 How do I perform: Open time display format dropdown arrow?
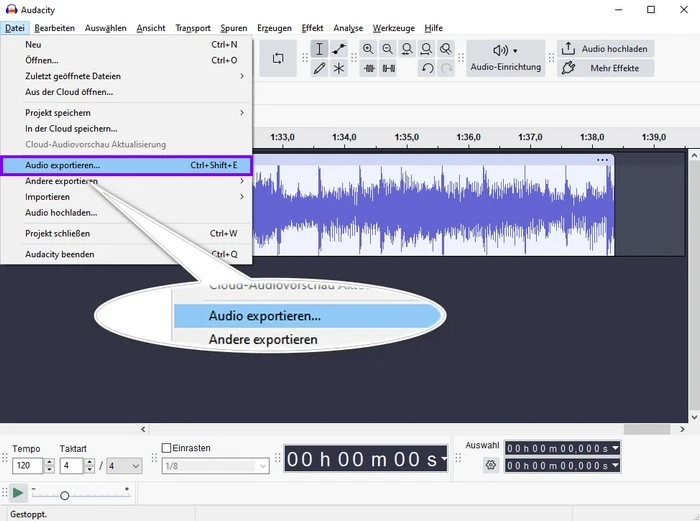pos(443,458)
